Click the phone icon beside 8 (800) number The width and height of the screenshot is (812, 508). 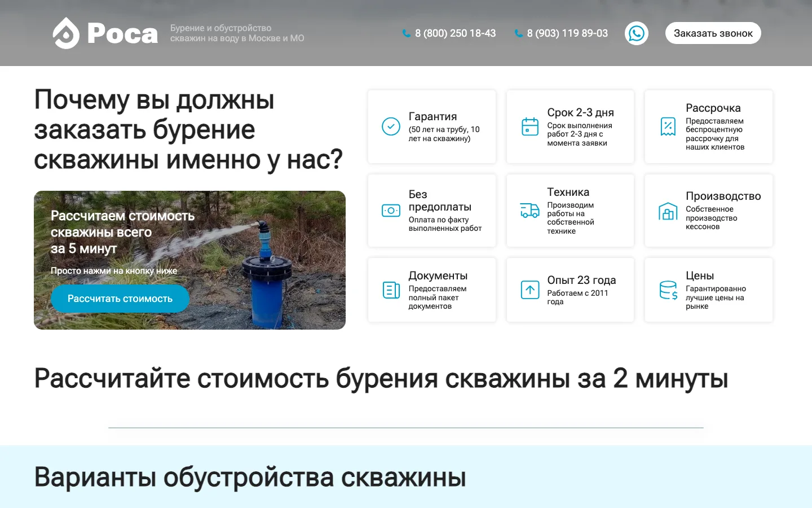[x=406, y=33]
